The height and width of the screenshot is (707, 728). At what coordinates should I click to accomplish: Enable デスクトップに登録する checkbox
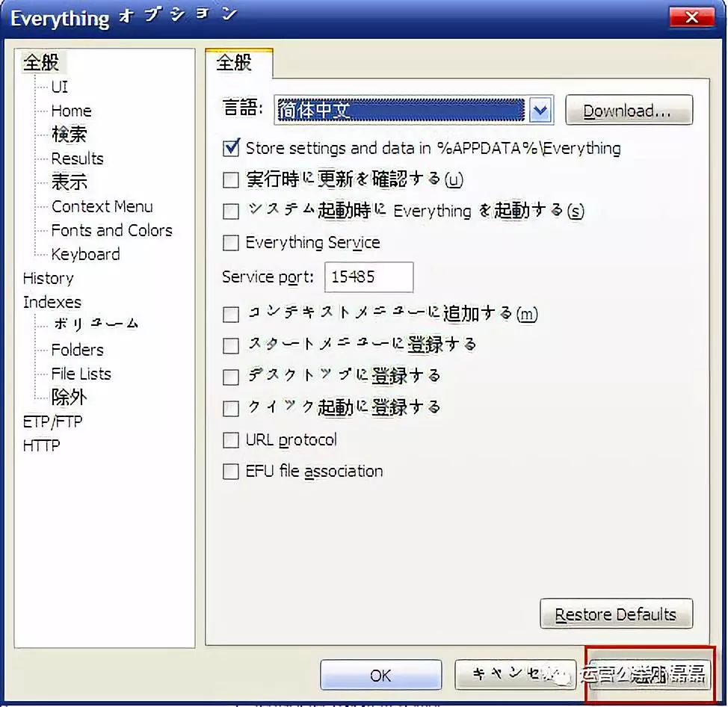click(231, 377)
